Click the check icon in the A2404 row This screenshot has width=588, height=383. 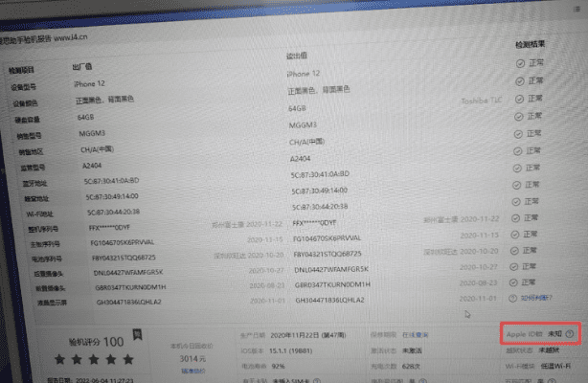(x=517, y=151)
